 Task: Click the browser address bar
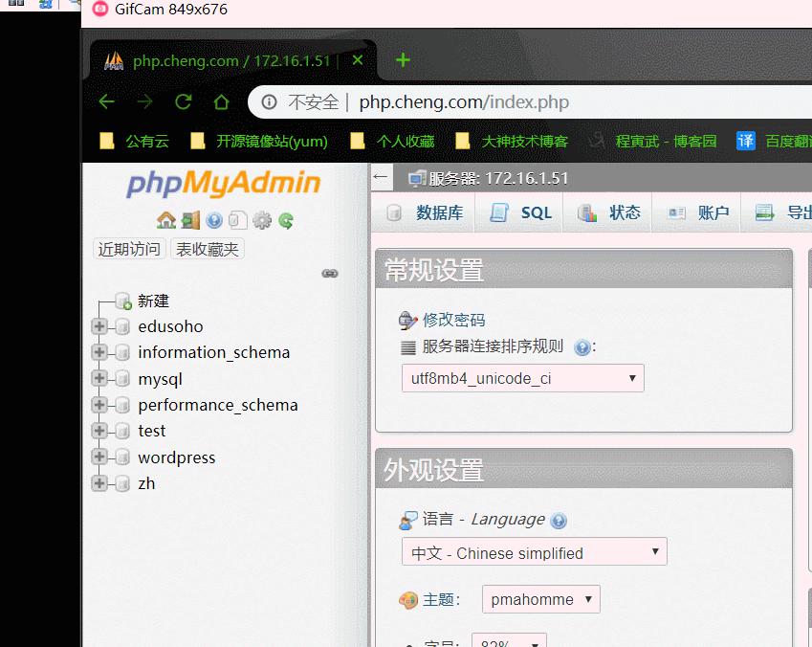point(528,102)
